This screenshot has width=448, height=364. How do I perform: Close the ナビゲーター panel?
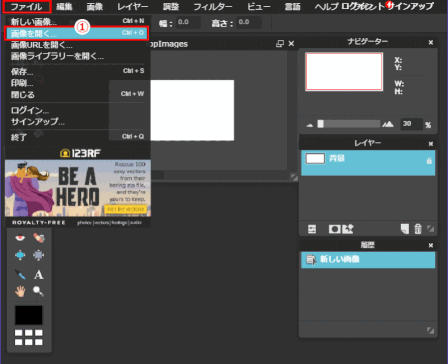(x=431, y=42)
